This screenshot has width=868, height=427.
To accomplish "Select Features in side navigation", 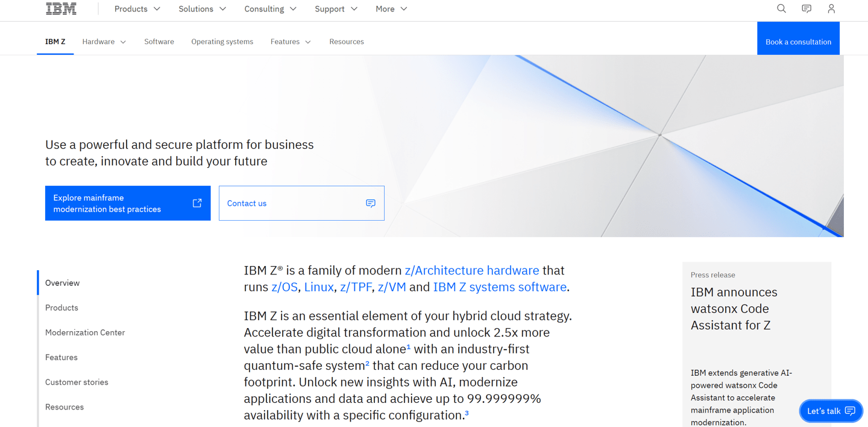I will pos(61,357).
